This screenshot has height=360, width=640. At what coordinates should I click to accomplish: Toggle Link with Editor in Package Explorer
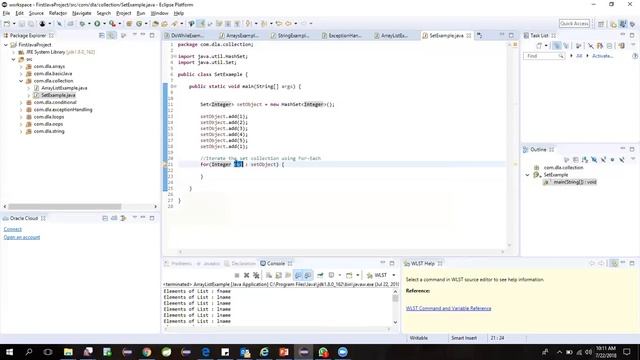tap(111, 36)
